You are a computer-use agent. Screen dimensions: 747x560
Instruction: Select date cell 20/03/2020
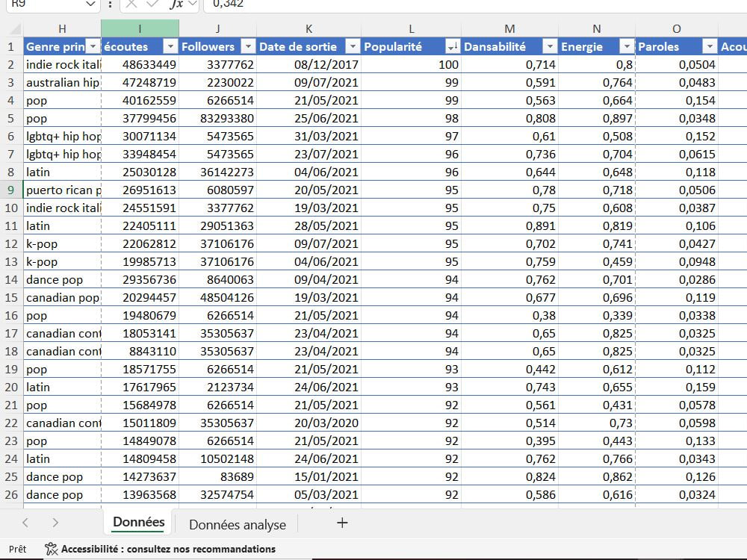(309, 423)
